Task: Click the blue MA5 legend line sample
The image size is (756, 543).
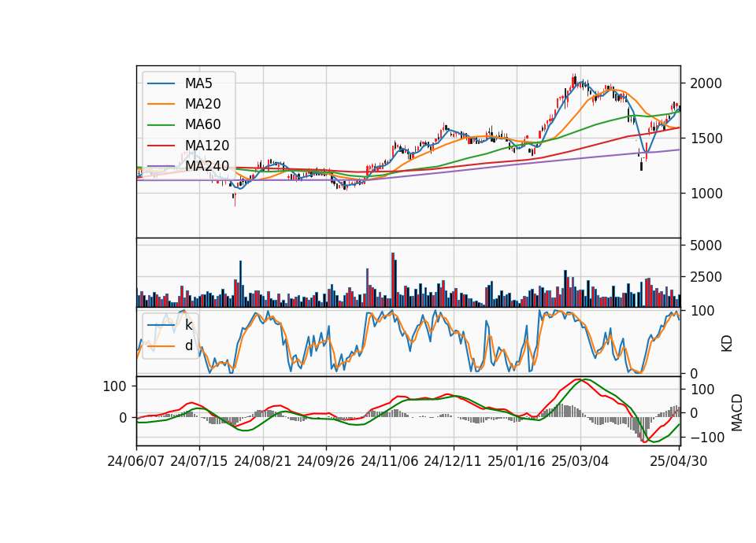Action: click(161, 83)
